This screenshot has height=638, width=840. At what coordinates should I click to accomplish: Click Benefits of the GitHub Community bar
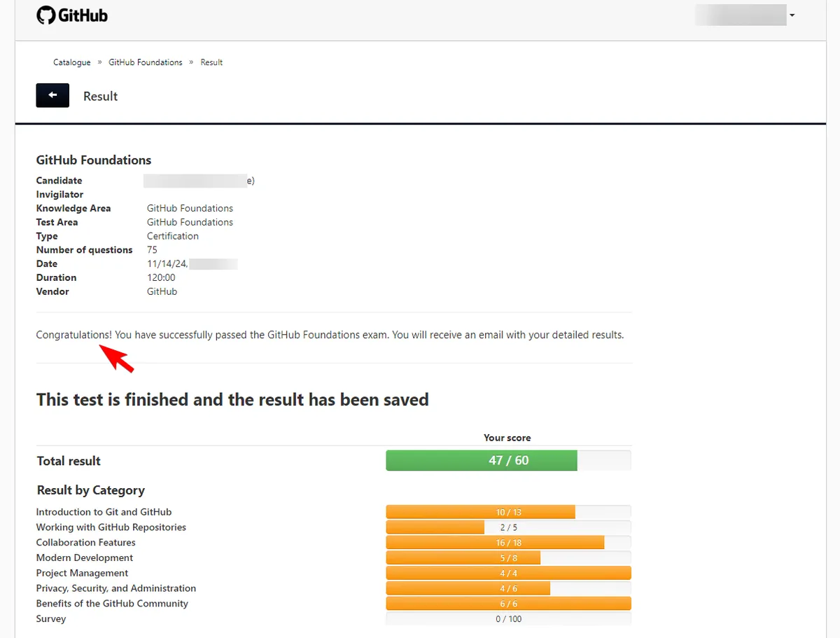click(x=508, y=604)
